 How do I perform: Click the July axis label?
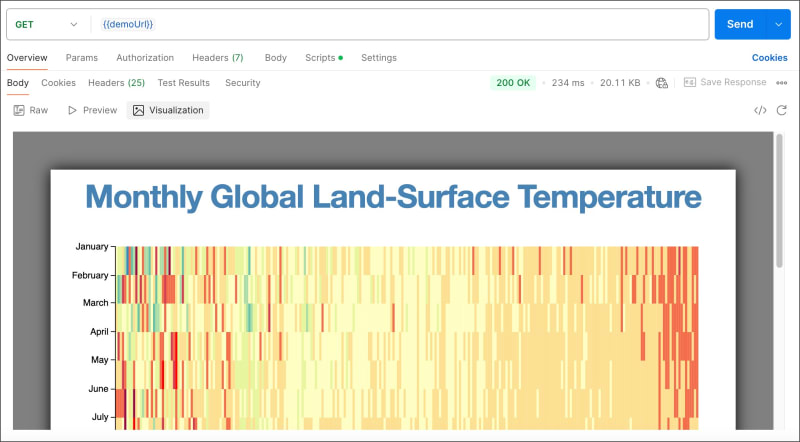[x=100, y=417]
